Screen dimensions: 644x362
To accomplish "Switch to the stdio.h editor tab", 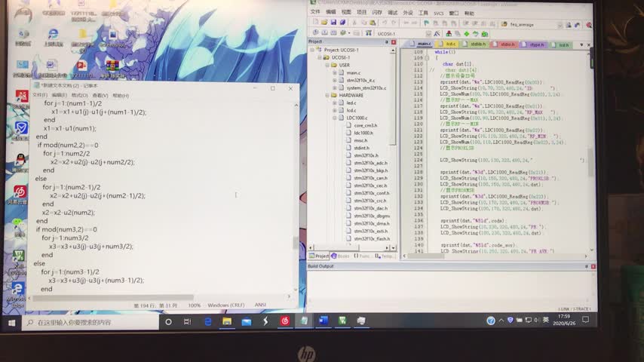I will pyautogui.click(x=508, y=44).
